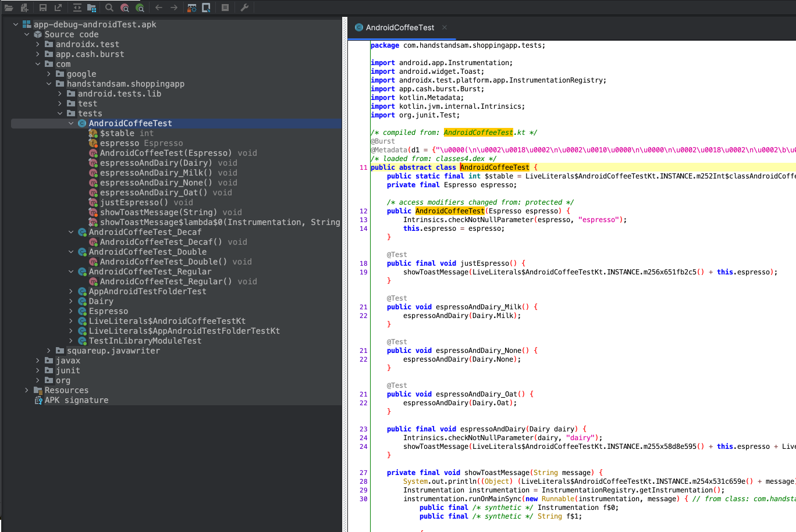Open preferences with the wrench icon
796x532 pixels.
point(244,8)
